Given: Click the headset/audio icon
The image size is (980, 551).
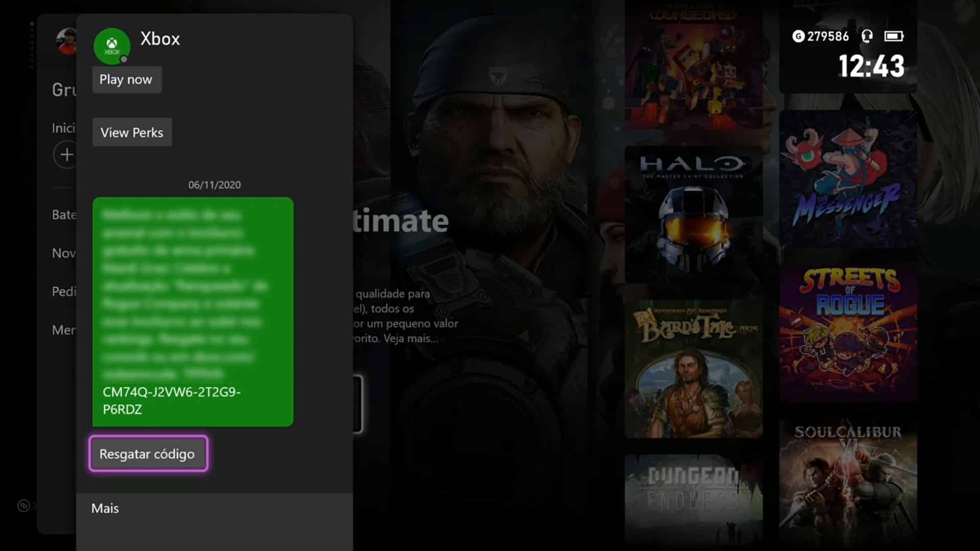Looking at the screenshot, I should click(x=868, y=36).
